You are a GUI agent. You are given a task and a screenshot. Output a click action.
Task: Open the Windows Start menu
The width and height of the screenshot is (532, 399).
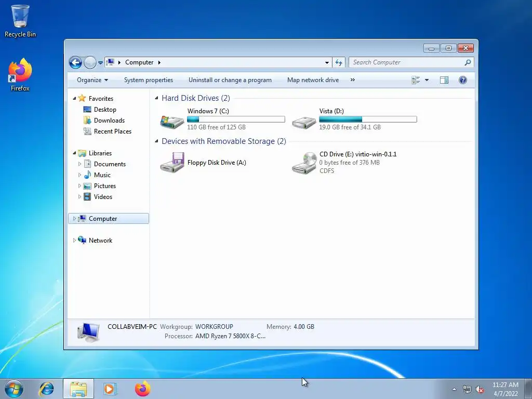[14, 389]
